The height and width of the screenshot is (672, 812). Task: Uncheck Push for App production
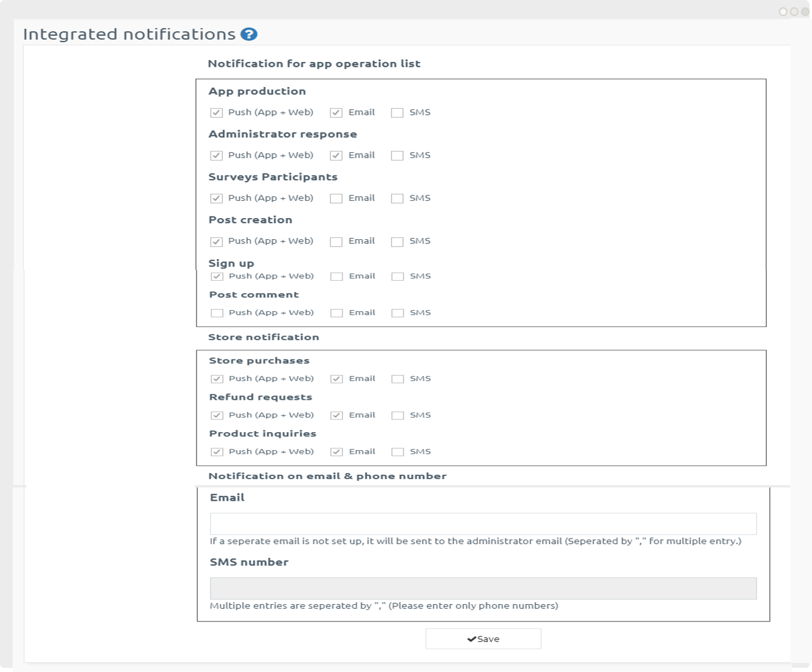pyautogui.click(x=217, y=112)
